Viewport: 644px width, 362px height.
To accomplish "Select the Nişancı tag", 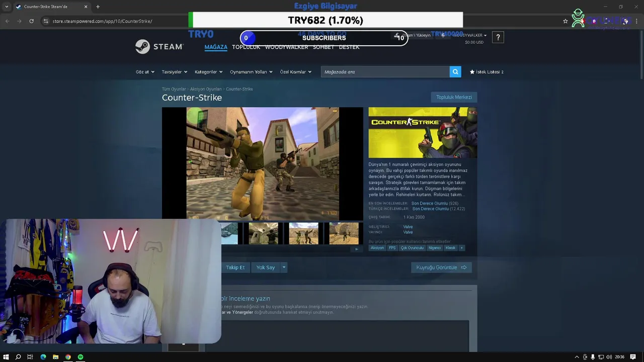I will tap(434, 248).
